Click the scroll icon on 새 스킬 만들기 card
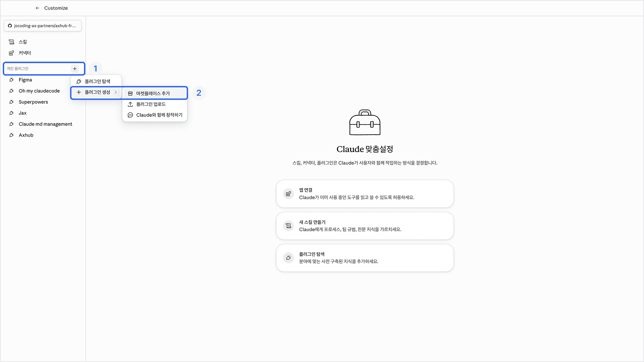Screen dimensions: 644x362 [x=288, y=226]
